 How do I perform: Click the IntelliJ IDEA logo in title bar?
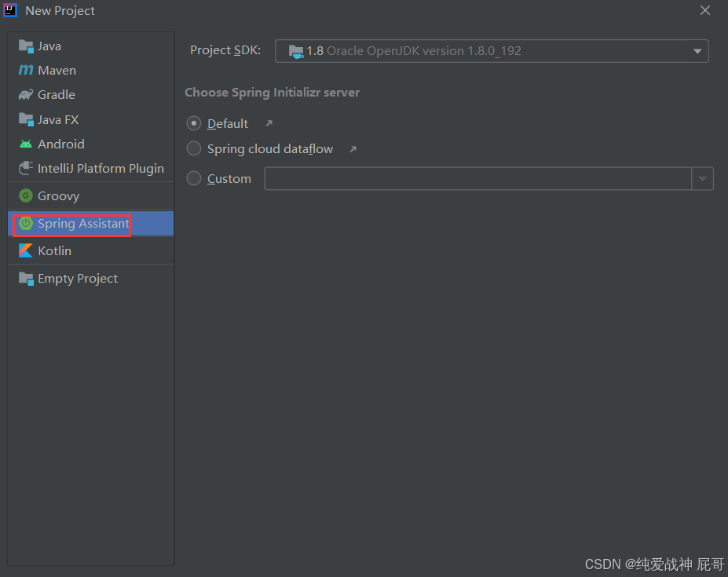10,9
